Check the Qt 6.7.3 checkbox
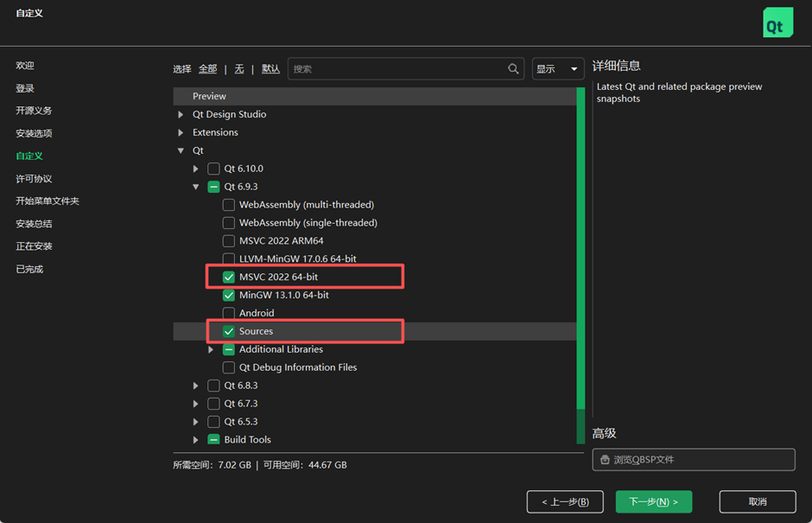This screenshot has height=523, width=812. pos(213,404)
